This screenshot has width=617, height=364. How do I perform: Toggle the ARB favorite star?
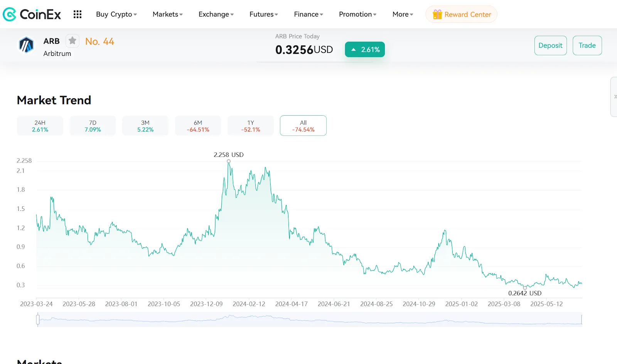[72, 41]
